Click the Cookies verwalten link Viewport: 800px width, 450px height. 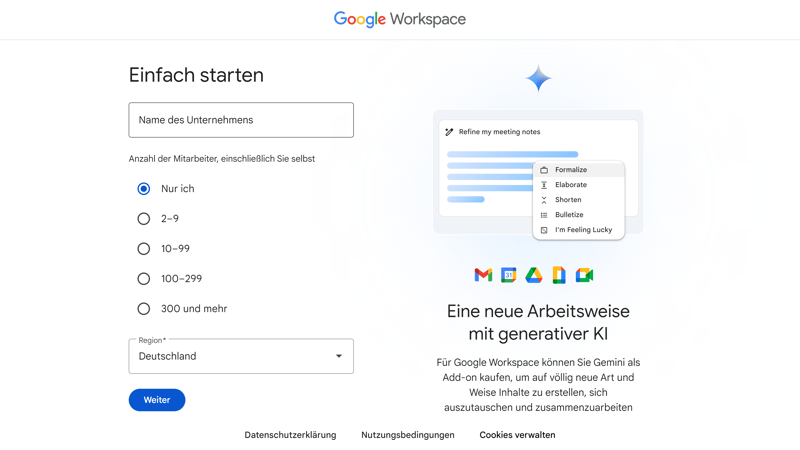pos(517,435)
